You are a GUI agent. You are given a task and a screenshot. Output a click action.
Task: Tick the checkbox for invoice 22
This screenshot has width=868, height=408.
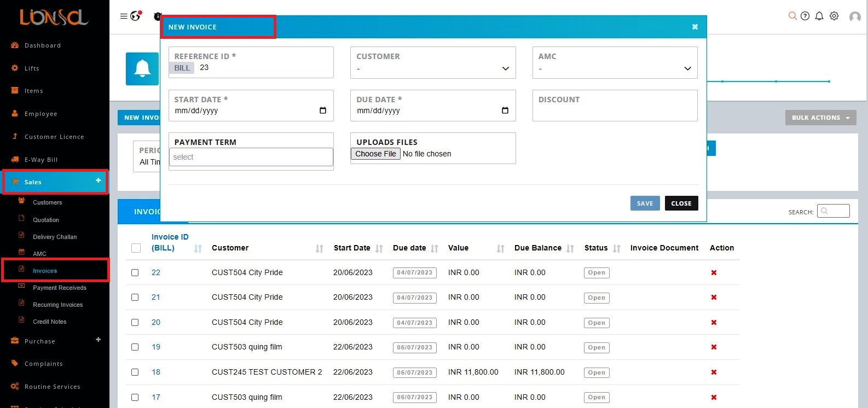click(x=135, y=273)
